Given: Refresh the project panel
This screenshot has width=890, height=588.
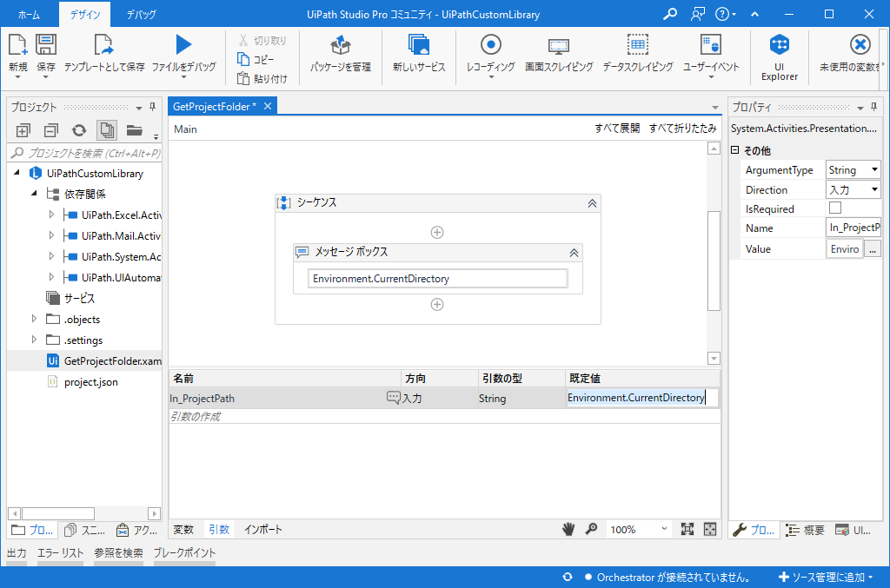Looking at the screenshot, I should (x=79, y=131).
